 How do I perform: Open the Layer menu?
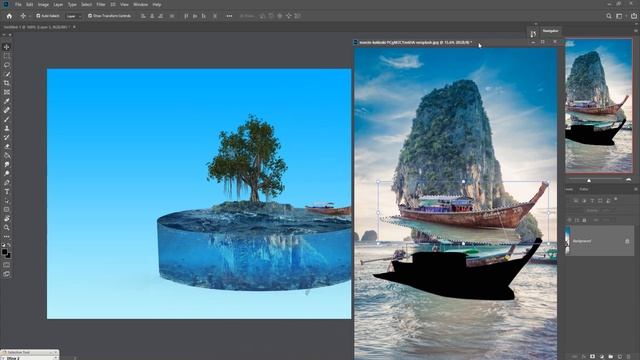point(58,4)
